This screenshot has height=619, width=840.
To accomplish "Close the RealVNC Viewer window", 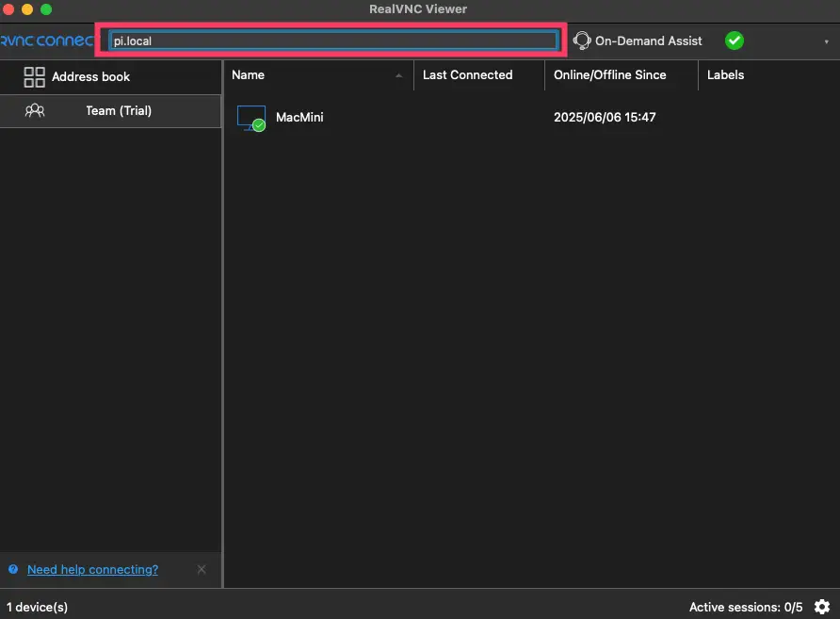I will pos(8,9).
